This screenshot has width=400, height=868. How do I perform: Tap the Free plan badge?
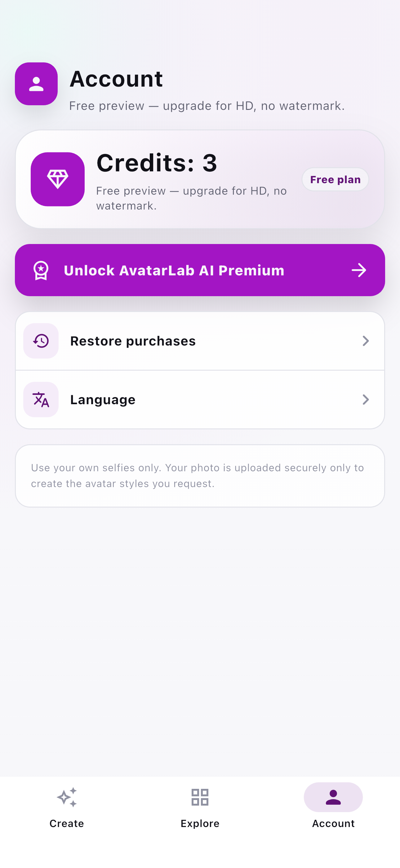(336, 179)
